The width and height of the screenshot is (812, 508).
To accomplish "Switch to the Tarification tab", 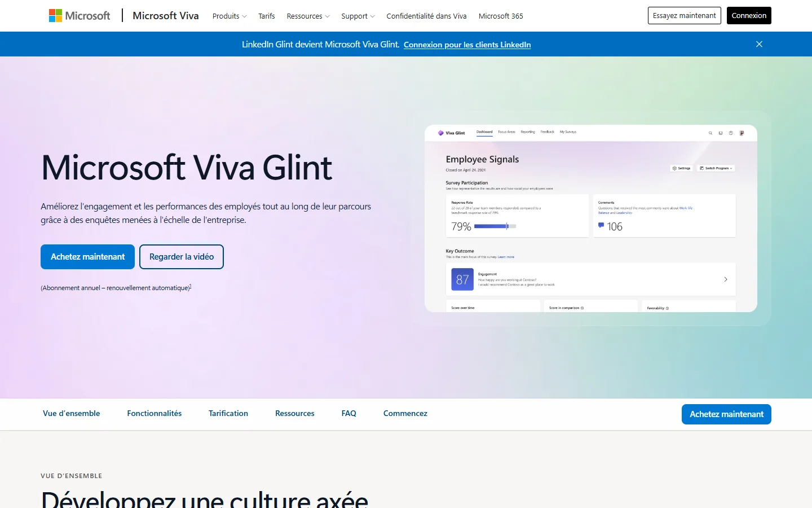I will tap(228, 413).
